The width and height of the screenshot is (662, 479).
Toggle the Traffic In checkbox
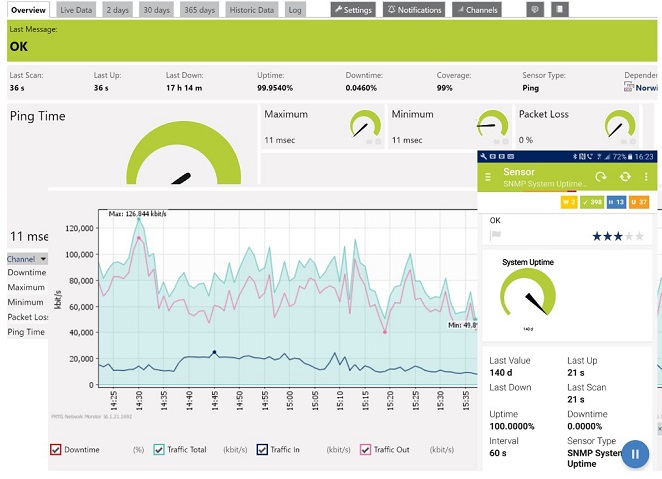[x=262, y=449]
